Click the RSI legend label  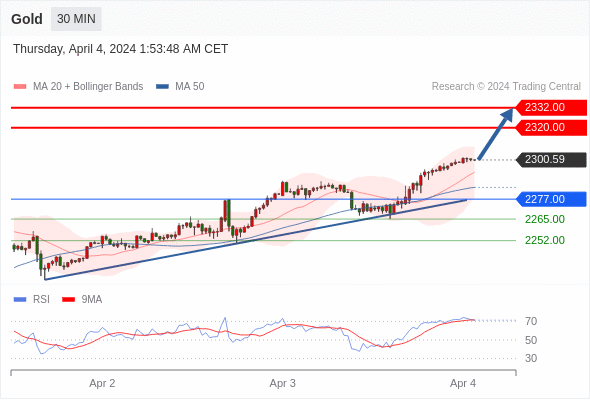click(41, 300)
